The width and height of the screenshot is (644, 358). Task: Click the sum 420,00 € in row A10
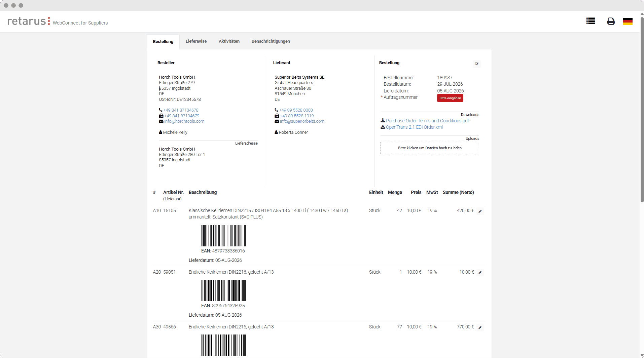click(465, 211)
